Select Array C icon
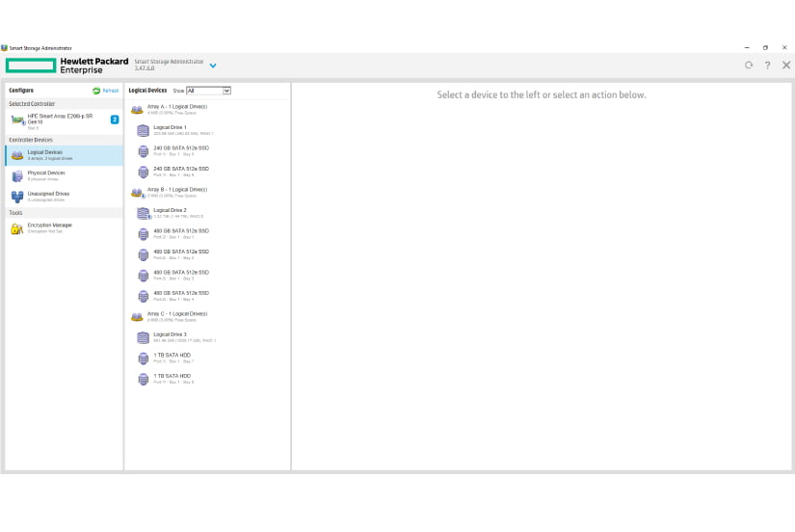This screenshot has height=532, width=795. pos(137,317)
